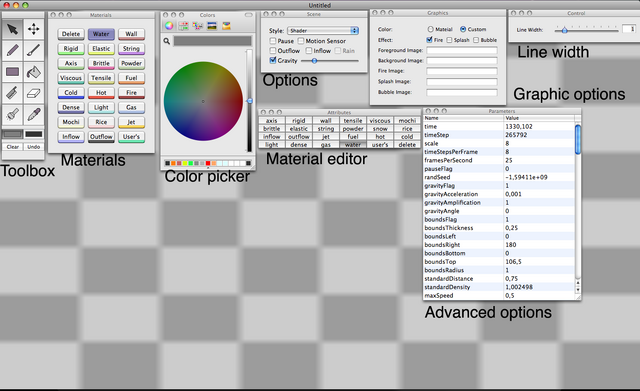Open the image palettes mode in Colors

pyautogui.click(x=212, y=26)
